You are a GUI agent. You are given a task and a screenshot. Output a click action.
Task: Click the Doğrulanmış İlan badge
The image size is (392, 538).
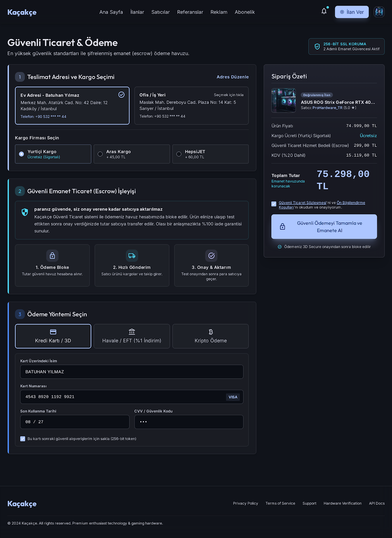coord(317,95)
